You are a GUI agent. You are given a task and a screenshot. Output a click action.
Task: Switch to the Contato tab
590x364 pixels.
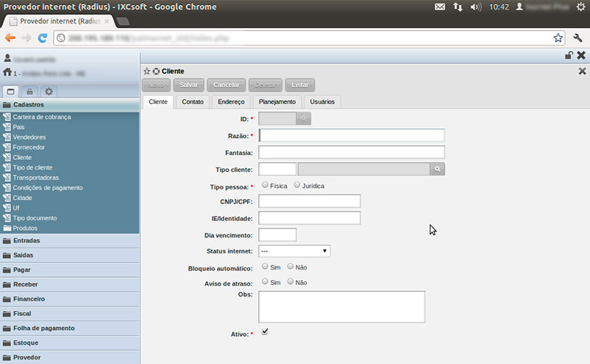point(192,102)
